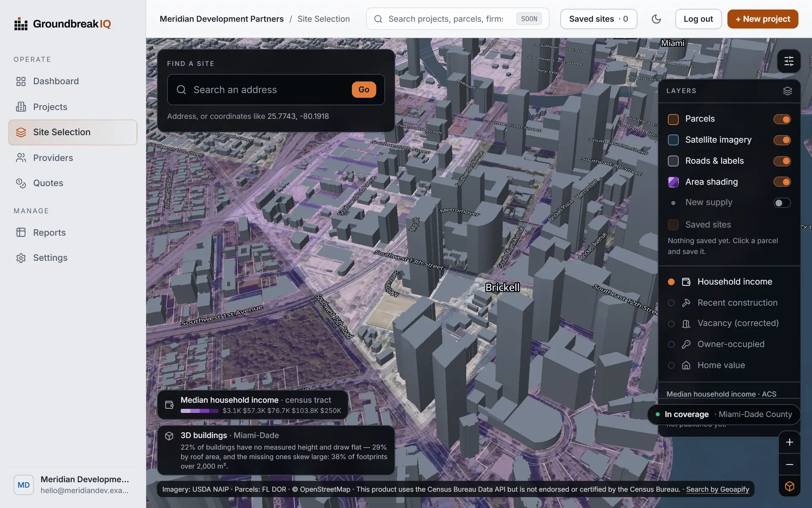
Task: Navigate to Quotes
Action: pos(73,183)
